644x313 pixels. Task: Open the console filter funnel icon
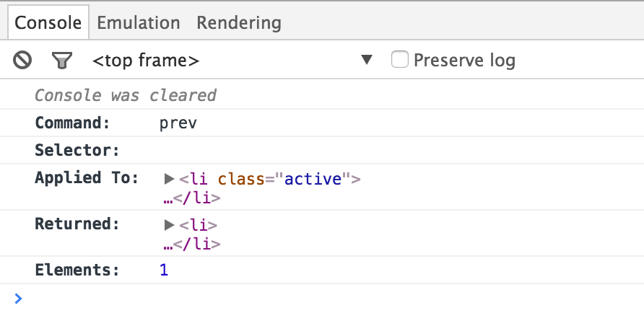tap(62, 60)
